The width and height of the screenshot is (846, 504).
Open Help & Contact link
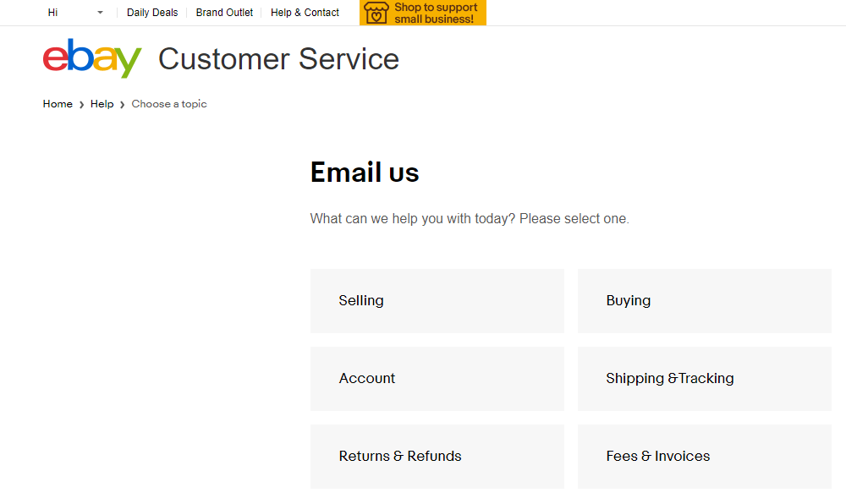[305, 13]
